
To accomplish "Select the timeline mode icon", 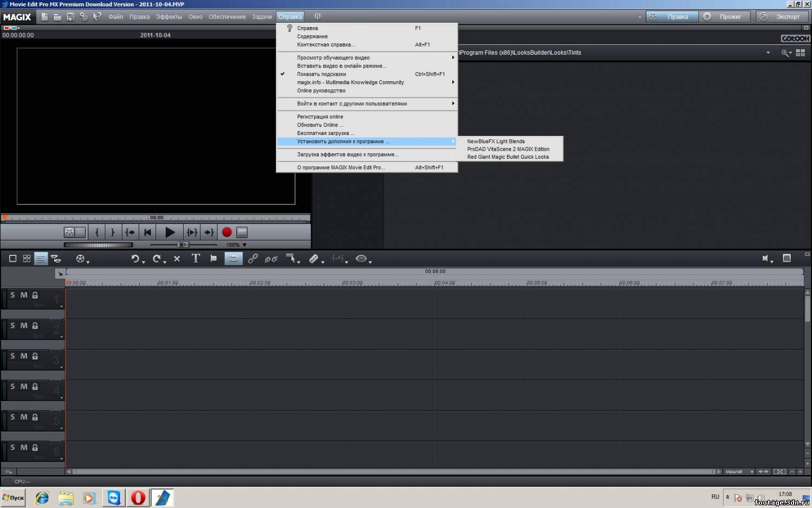I will click(x=41, y=259).
